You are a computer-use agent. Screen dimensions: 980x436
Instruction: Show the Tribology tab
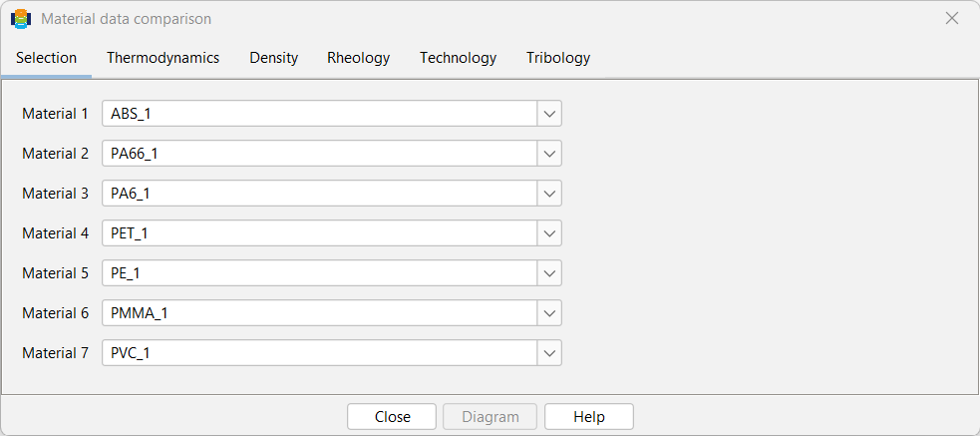558,58
